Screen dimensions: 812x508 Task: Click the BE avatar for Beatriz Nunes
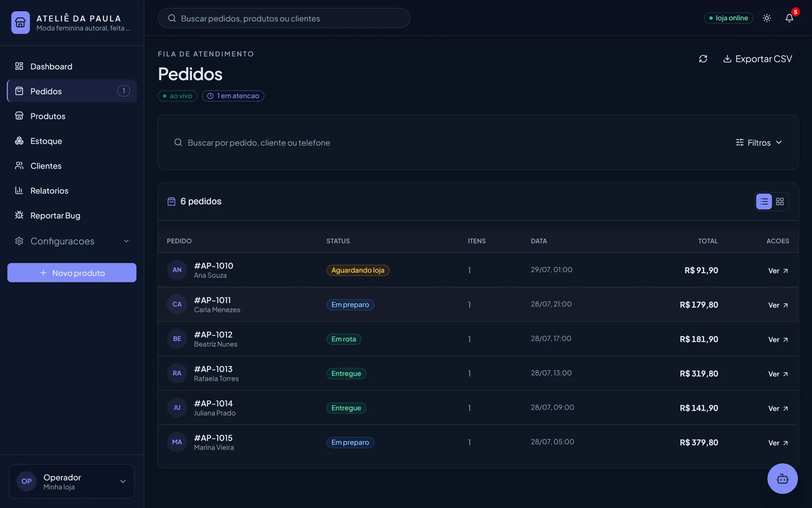point(177,339)
